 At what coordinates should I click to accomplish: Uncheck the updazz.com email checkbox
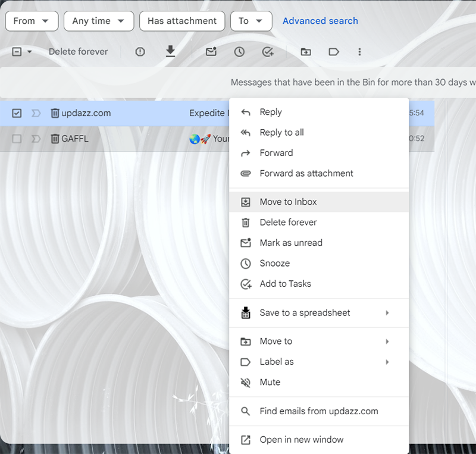(x=17, y=113)
